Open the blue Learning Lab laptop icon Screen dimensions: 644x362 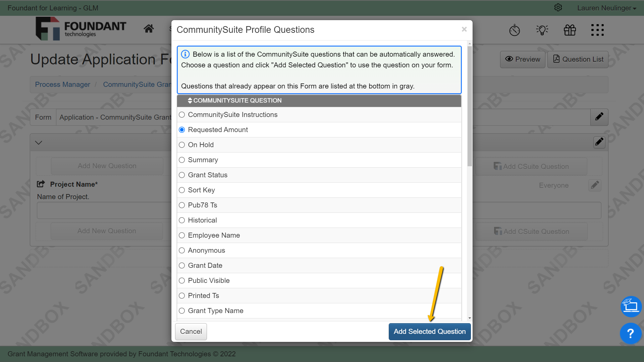(x=631, y=306)
